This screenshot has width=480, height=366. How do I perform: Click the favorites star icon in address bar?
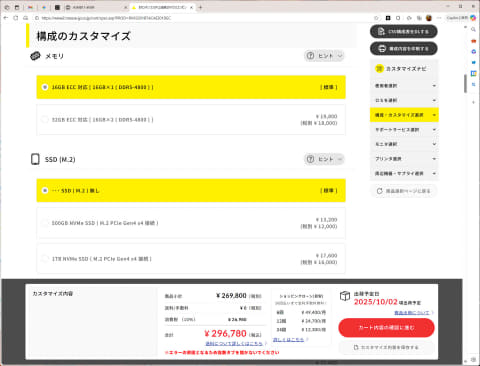376,18
